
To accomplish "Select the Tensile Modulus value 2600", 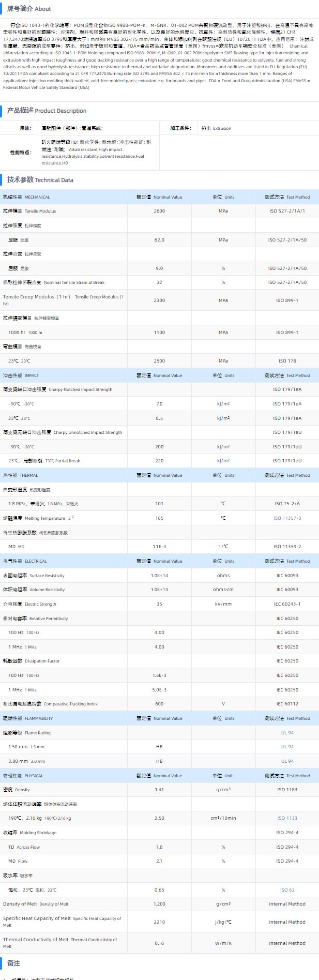I will [159, 211].
